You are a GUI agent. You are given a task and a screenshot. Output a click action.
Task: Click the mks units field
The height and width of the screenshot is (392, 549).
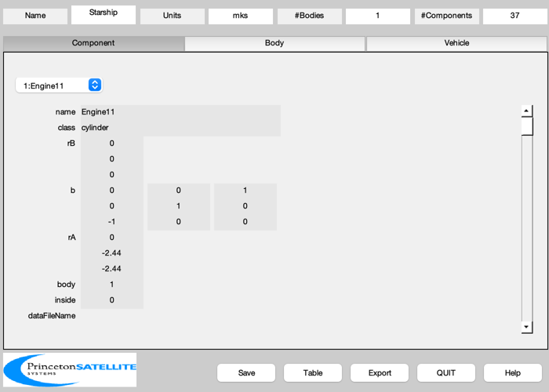pos(241,16)
